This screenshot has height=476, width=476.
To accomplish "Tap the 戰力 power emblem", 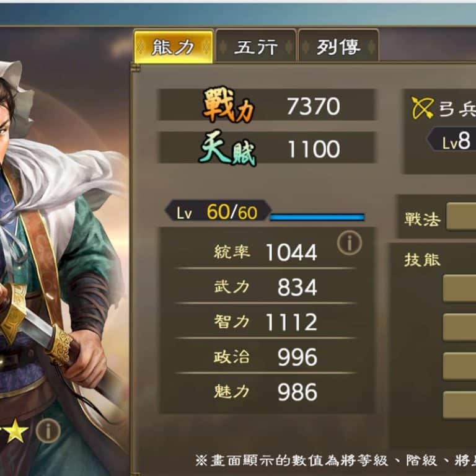I will (228, 104).
